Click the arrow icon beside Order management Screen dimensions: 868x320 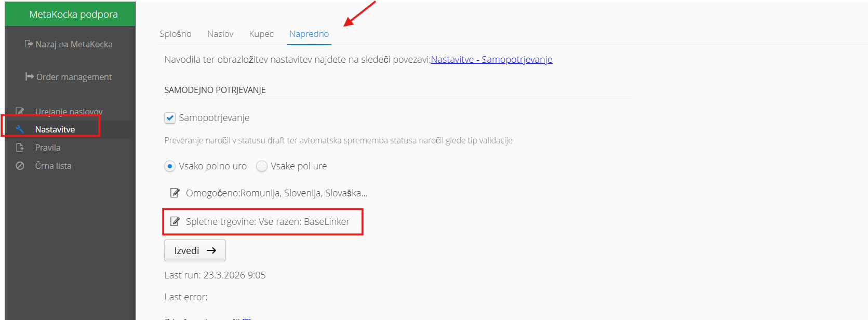point(30,77)
